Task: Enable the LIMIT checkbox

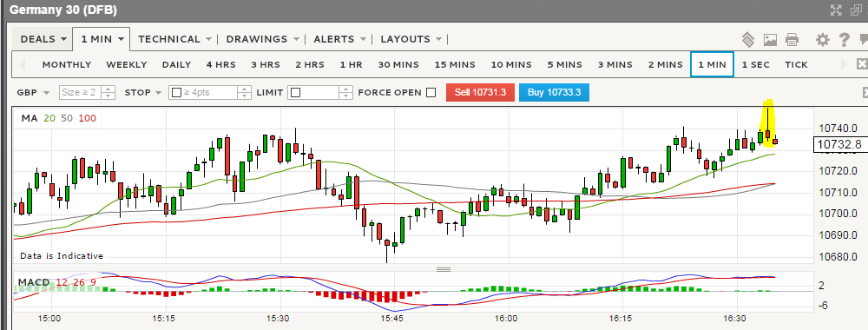Action: pos(296,92)
